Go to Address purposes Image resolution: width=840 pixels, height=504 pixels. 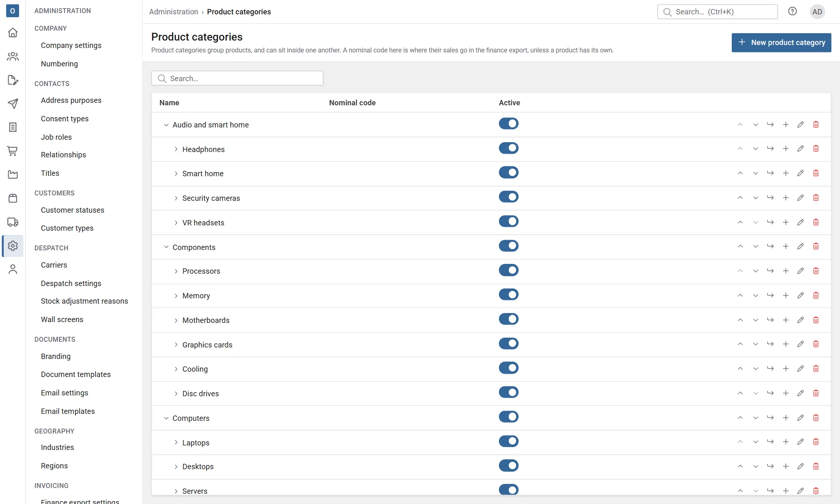[x=71, y=100]
